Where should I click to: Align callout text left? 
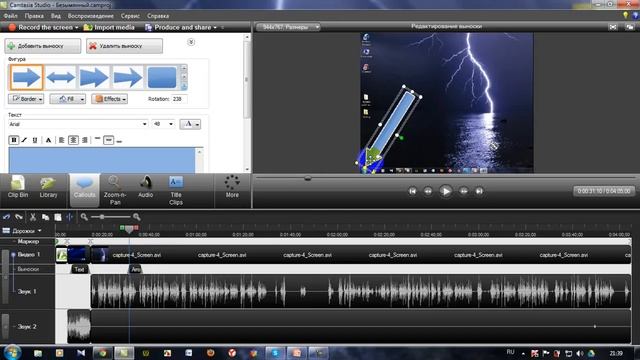(61, 140)
